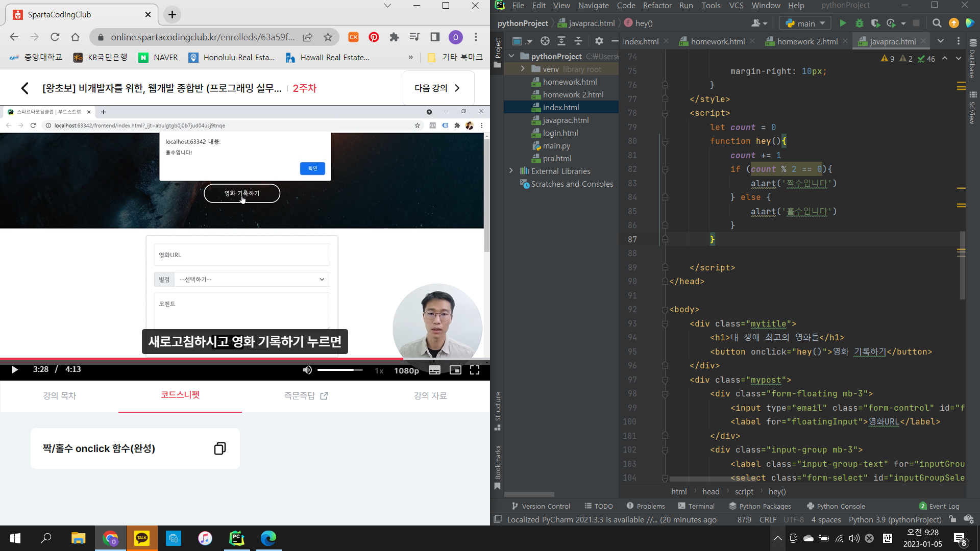980x551 pixels.
Task: Open File Explorer from the taskbar
Action: pos(78,538)
